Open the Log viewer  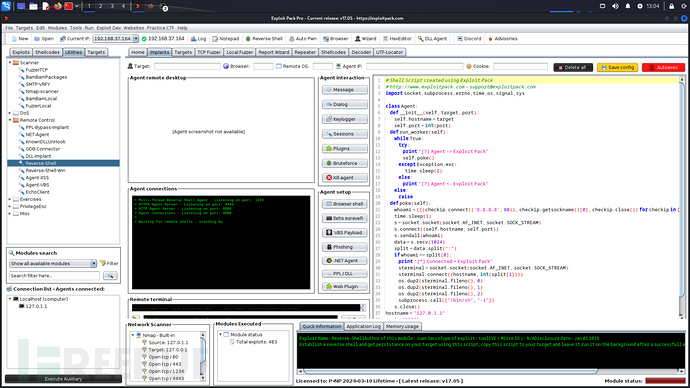pyautogui.click(x=198, y=39)
